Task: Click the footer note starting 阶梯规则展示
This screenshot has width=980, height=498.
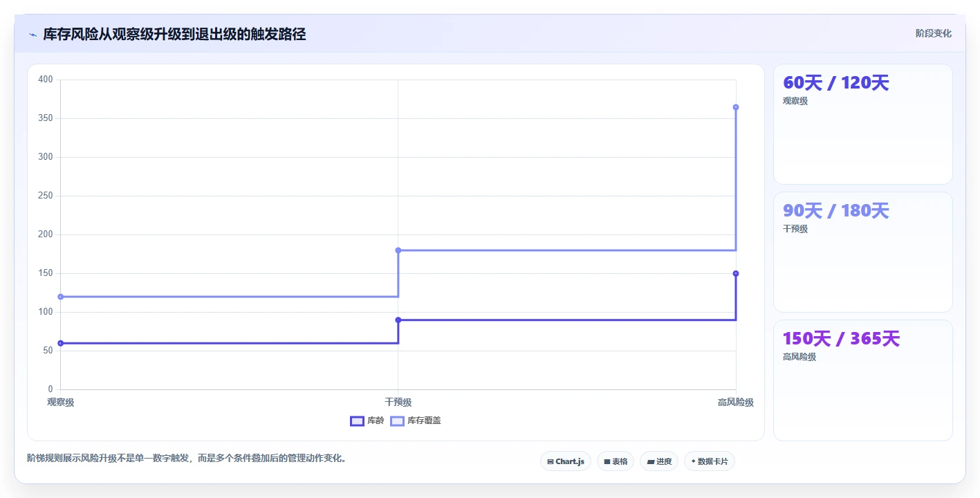Action: (187, 458)
